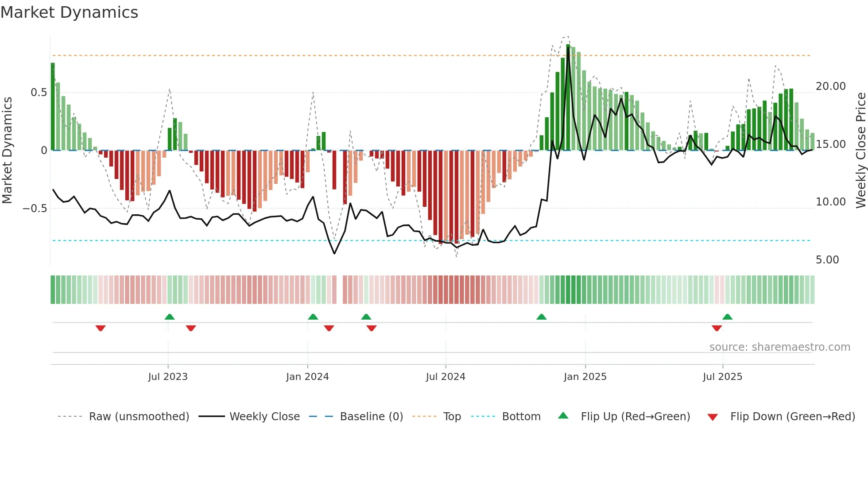
Task: Toggle the Flip Down (Green→Red) legend entry
Action: (x=781, y=416)
